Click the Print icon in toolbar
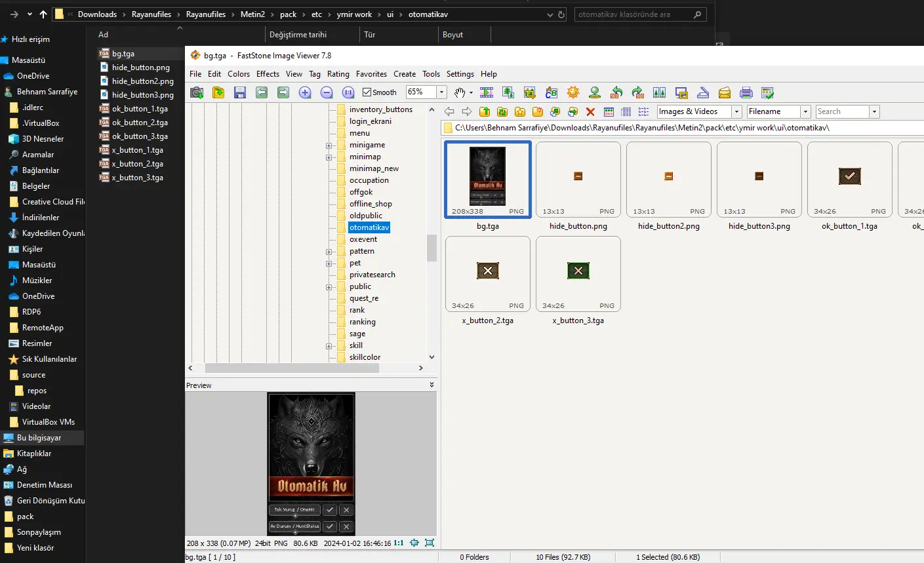The width and height of the screenshot is (924, 563). pos(746,92)
